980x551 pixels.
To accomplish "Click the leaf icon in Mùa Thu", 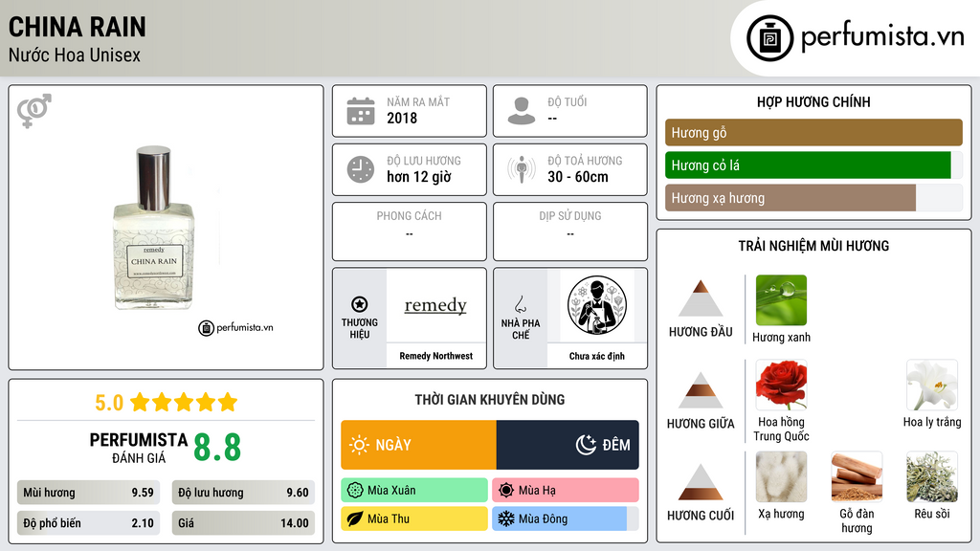I will coord(355,518).
